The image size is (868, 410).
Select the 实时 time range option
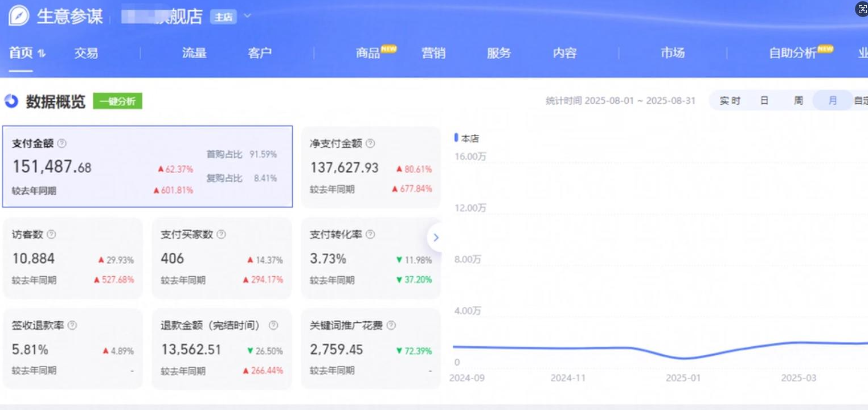[730, 101]
